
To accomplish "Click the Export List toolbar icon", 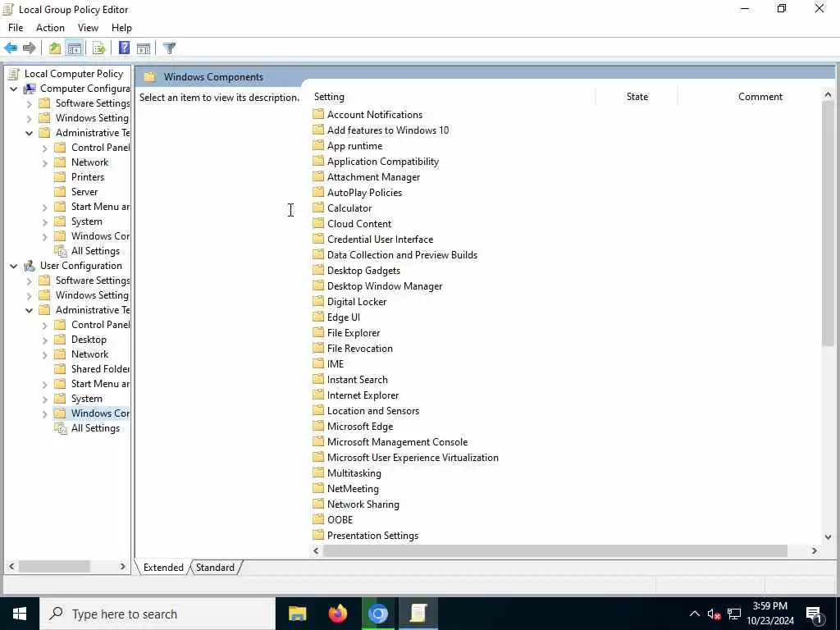I will tap(98, 48).
